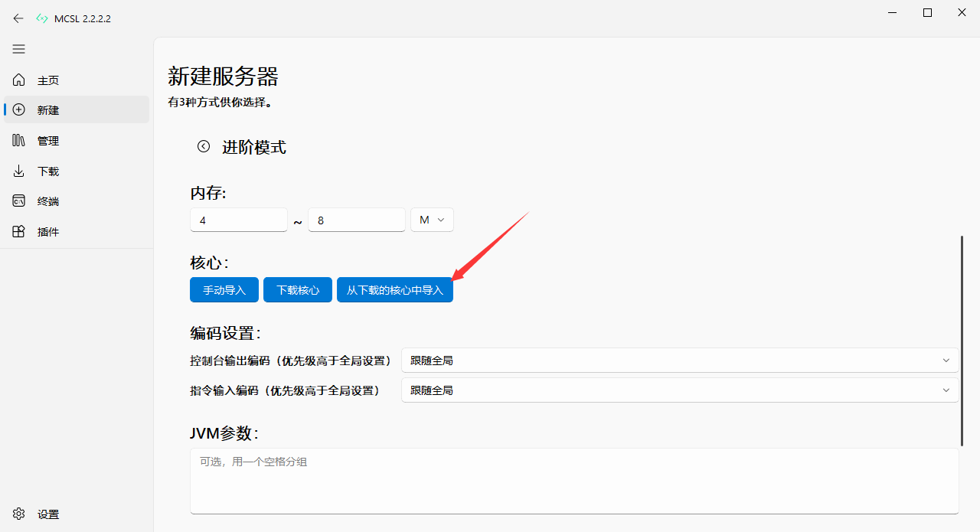Open the 主页 home page
Viewport: 980px width, 532px height.
pos(47,80)
